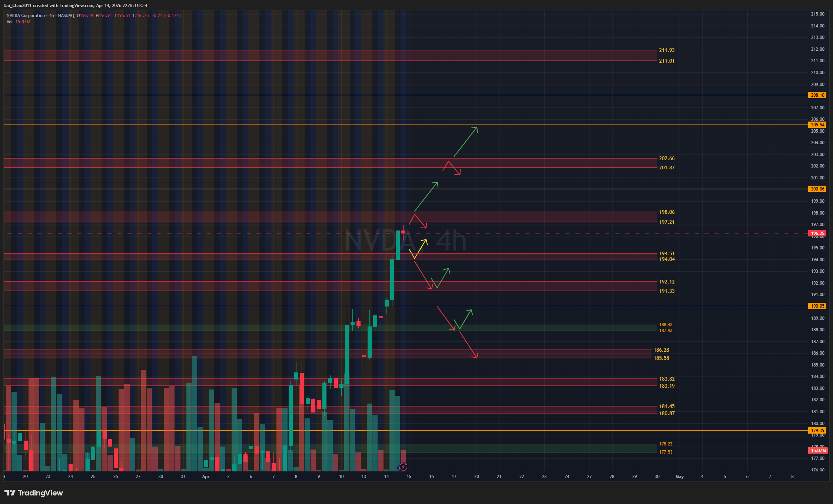Viewport: 833px width, 504px height.
Task: Click the 205.54 price axis label
Action: click(x=817, y=125)
